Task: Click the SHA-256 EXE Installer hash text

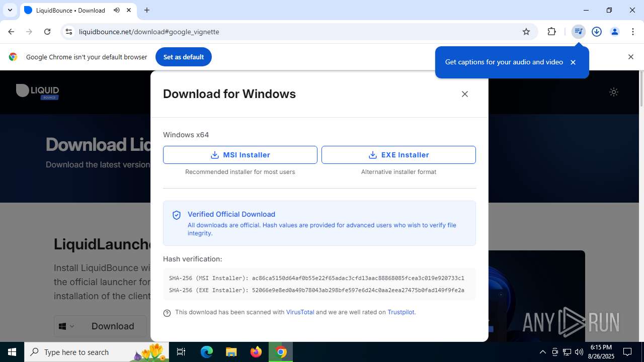Action: (316, 290)
